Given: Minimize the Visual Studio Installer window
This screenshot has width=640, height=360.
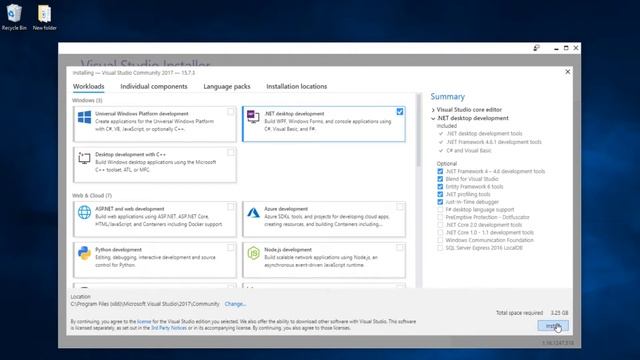Looking at the screenshot, I should [x=556, y=48].
